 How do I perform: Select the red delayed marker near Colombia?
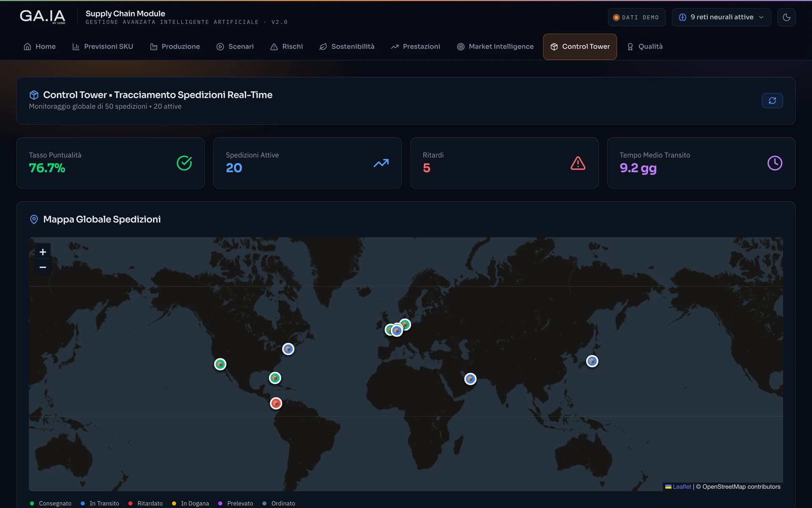click(x=276, y=403)
